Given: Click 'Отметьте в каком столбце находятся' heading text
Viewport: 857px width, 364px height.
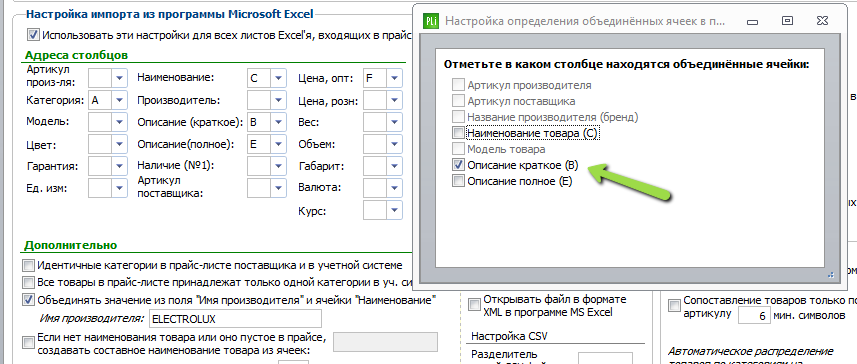Looking at the screenshot, I should (626, 64).
